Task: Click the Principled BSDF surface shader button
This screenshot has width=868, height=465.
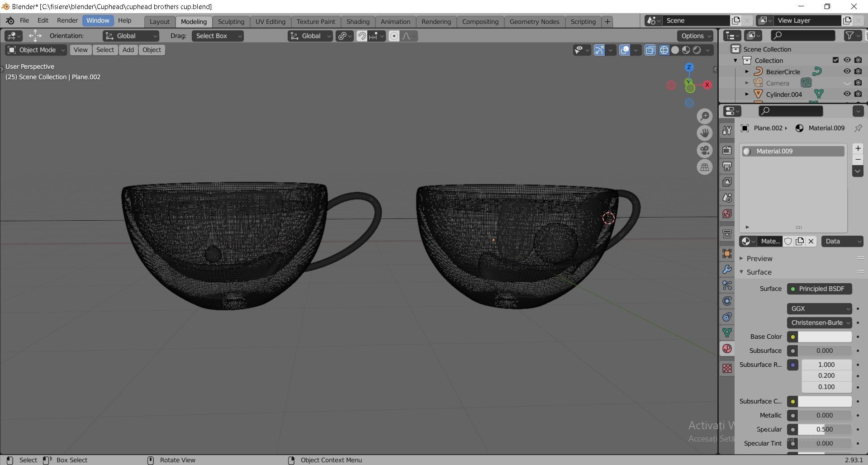Action: [x=819, y=289]
